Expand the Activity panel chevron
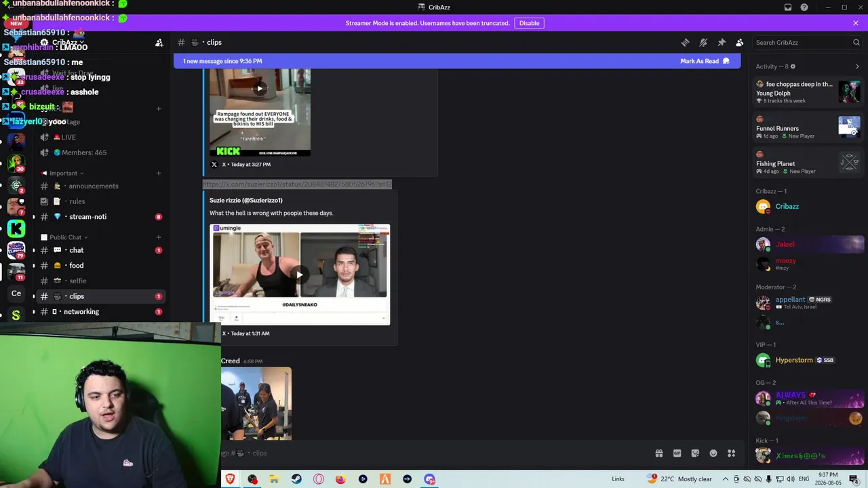The height and width of the screenshot is (488, 868). [x=857, y=66]
